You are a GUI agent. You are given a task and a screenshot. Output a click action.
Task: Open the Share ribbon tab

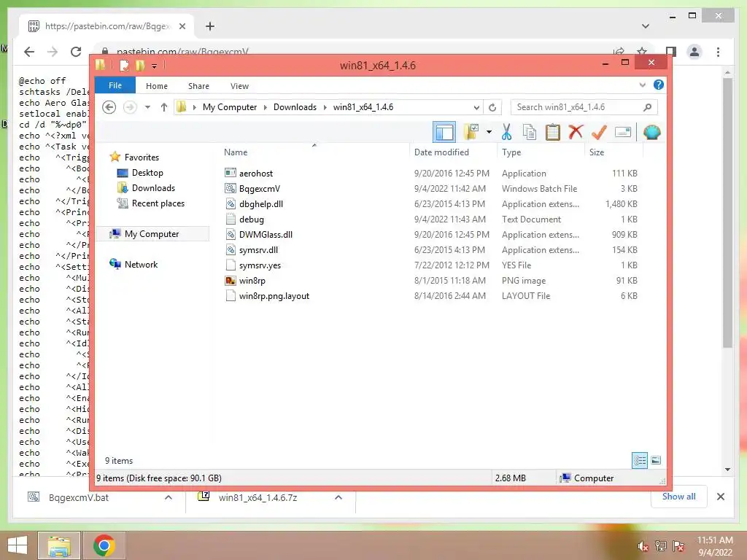pos(198,86)
